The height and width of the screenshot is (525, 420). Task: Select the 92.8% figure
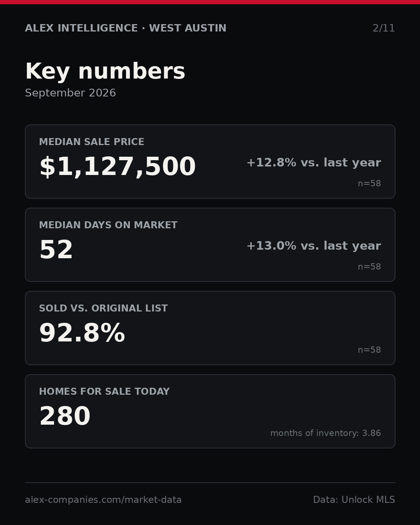pos(82,333)
